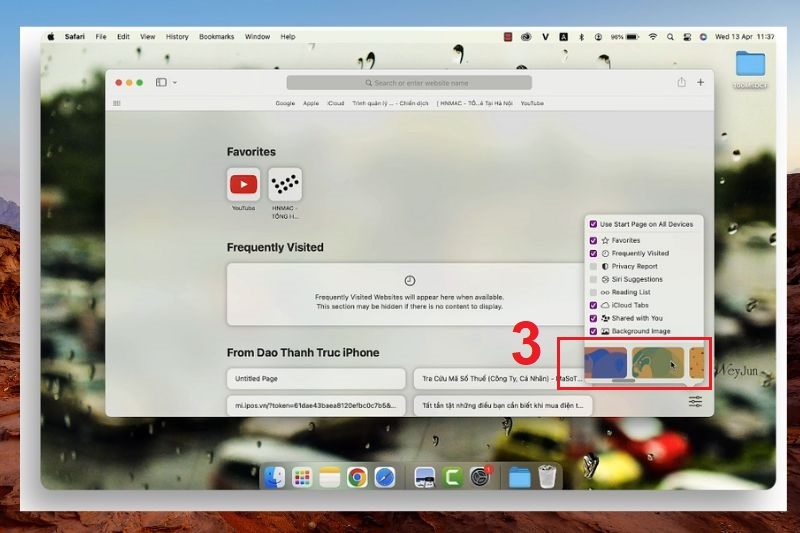This screenshot has width=800, height=533.
Task: Open the File menu
Action: 101,37
